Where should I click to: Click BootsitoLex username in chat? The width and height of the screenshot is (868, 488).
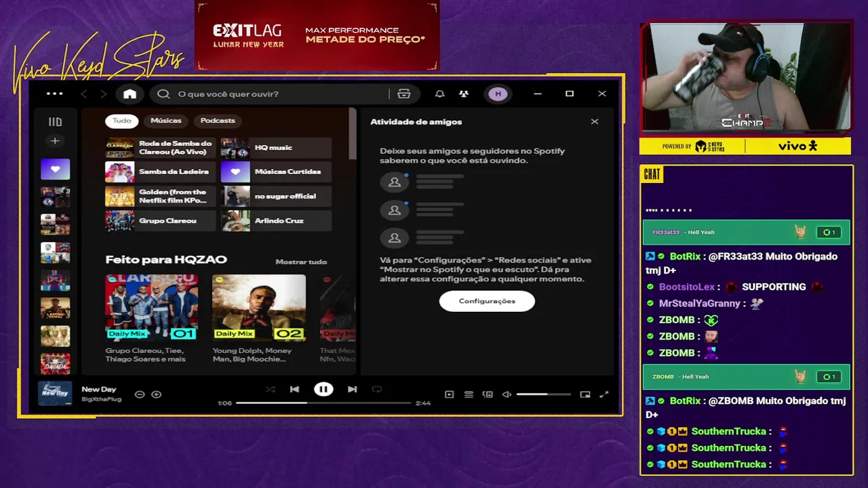(687, 287)
